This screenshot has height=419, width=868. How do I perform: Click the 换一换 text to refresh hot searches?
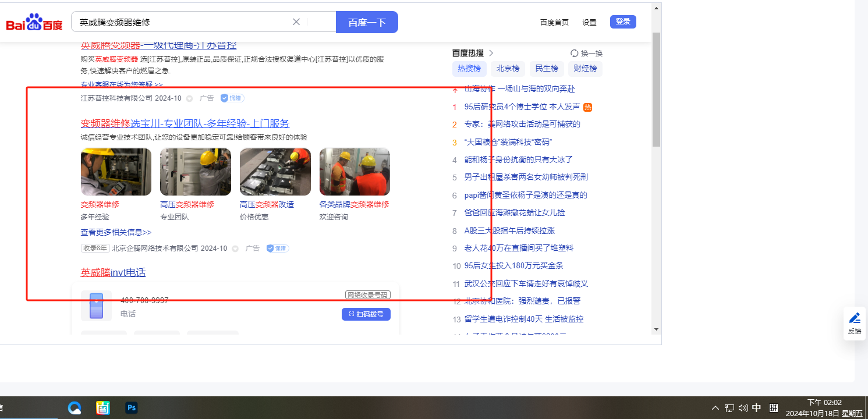click(x=591, y=53)
